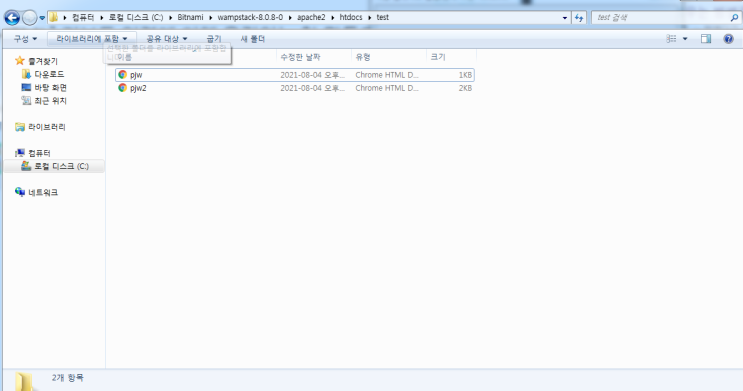Open the 라이브러리에 포함 dropdown menu

coord(91,39)
